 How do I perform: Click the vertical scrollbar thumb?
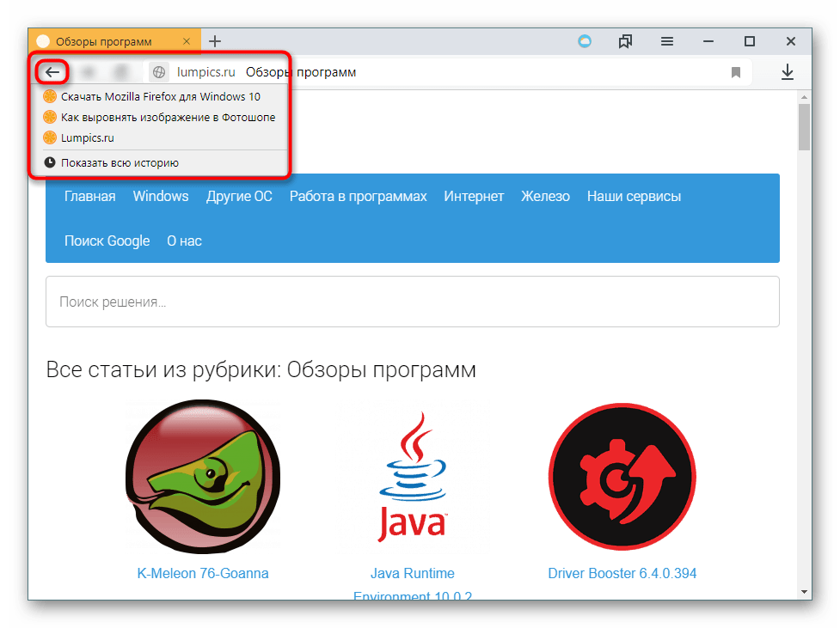coord(804,127)
